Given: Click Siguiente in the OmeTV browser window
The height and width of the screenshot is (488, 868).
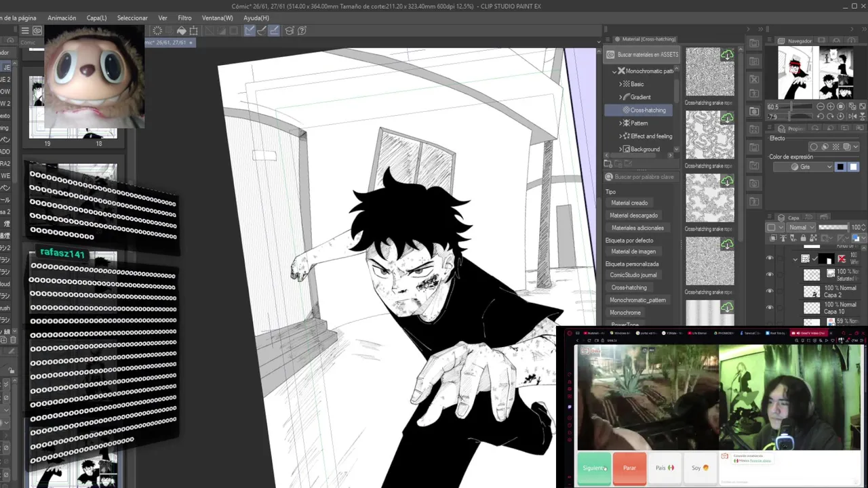Looking at the screenshot, I should 593,468.
